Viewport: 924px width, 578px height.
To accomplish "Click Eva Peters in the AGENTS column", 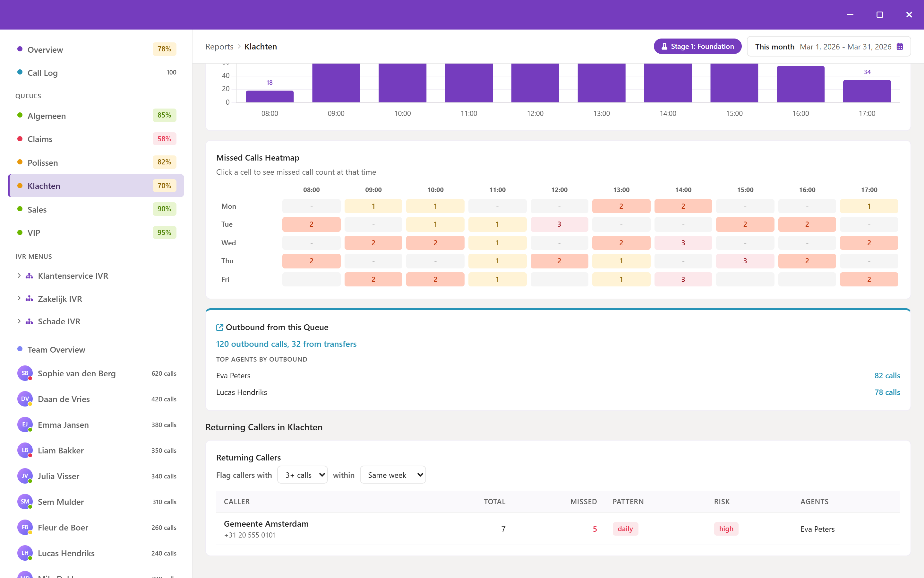I will tap(817, 529).
